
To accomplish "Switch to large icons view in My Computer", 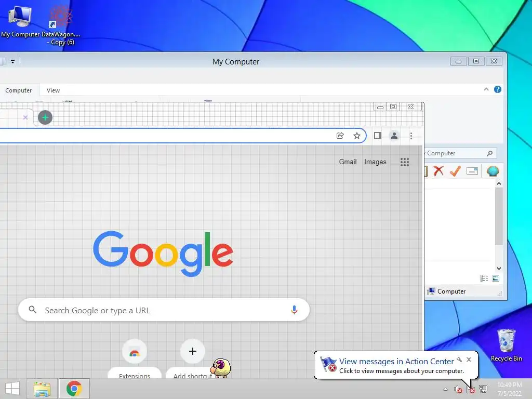I will click(496, 278).
